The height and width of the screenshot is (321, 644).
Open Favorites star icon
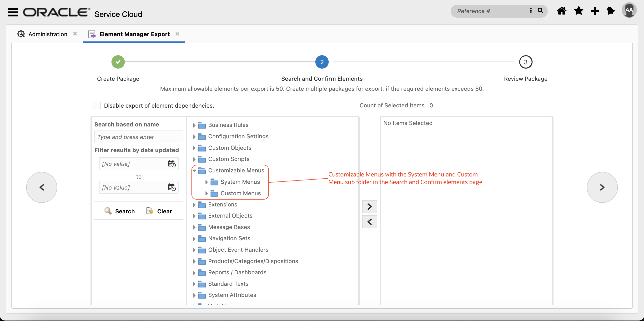[x=579, y=11]
